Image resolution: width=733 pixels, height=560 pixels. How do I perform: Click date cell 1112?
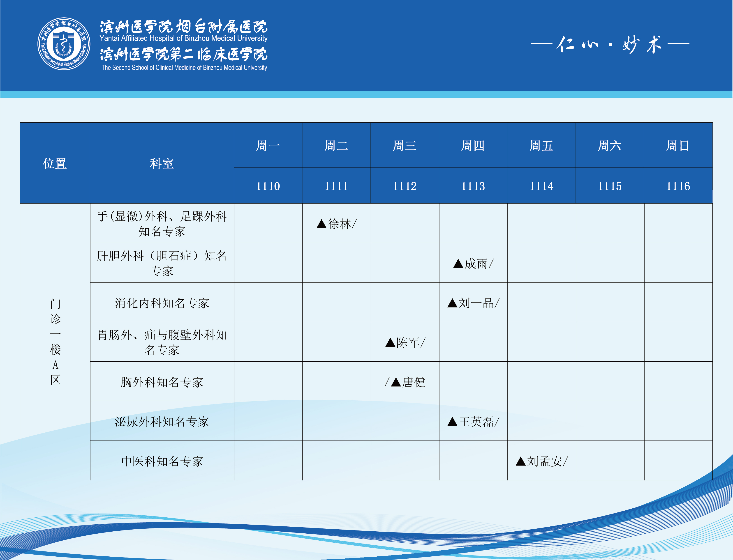click(x=405, y=186)
